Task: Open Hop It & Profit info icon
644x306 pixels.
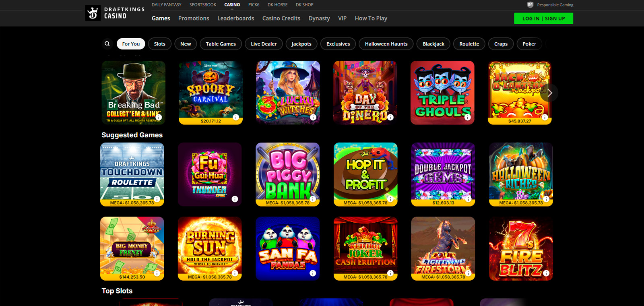Action: click(390, 199)
